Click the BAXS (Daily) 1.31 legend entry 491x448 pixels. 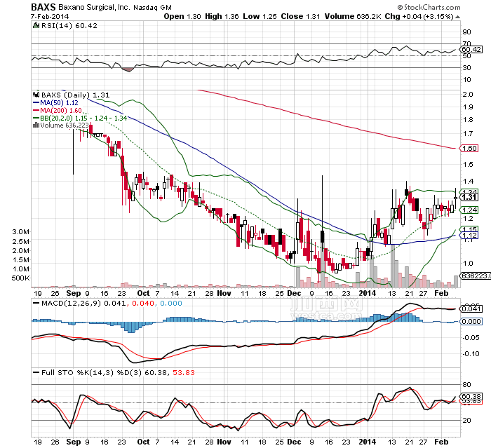(76, 95)
